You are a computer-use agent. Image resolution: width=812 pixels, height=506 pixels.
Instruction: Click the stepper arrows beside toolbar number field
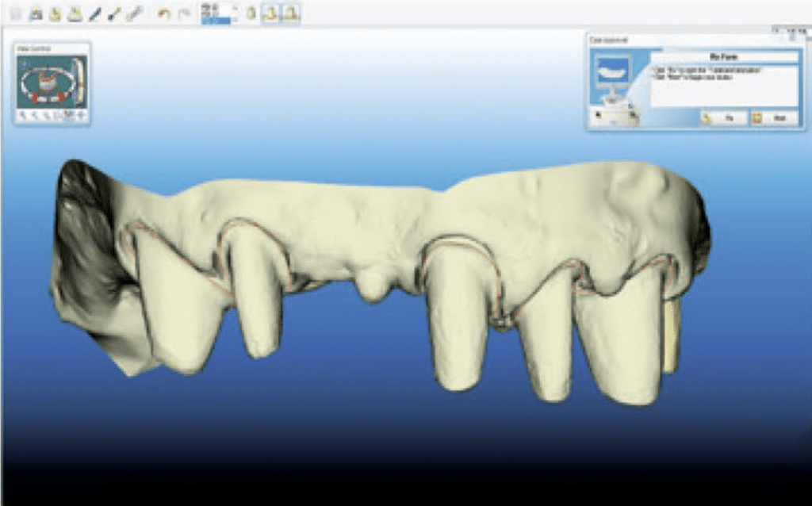tap(235, 11)
